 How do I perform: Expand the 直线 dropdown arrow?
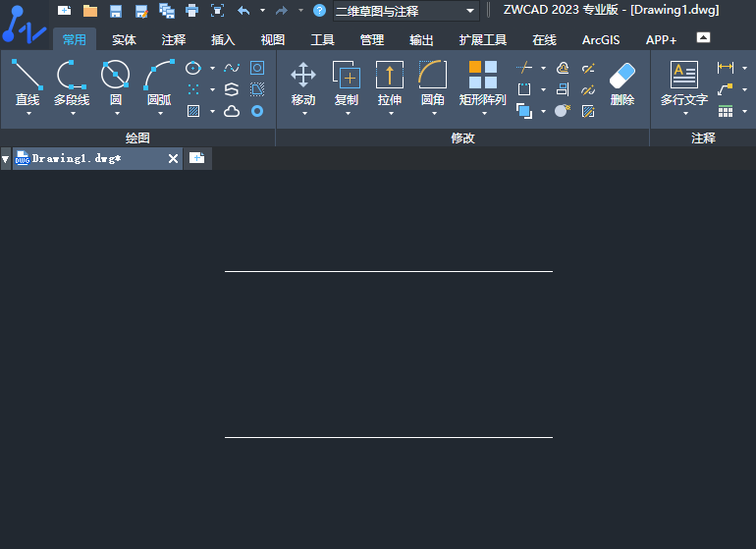pyautogui.click(x=28, y=113)
